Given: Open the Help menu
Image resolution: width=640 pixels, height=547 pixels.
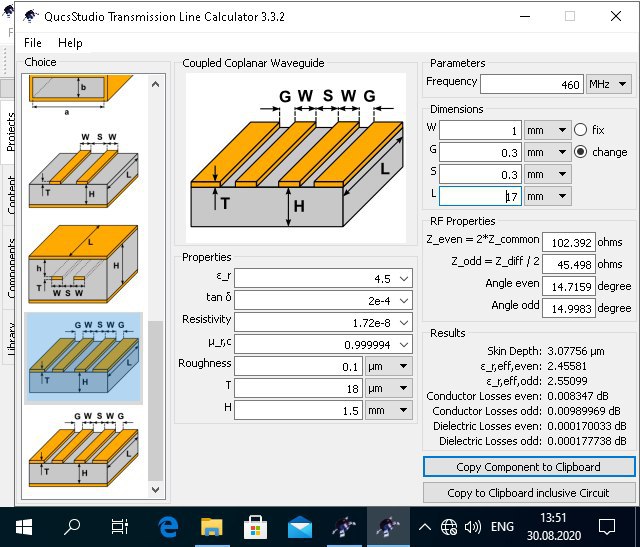Looking at the screenshot, I should click(70, 43).
